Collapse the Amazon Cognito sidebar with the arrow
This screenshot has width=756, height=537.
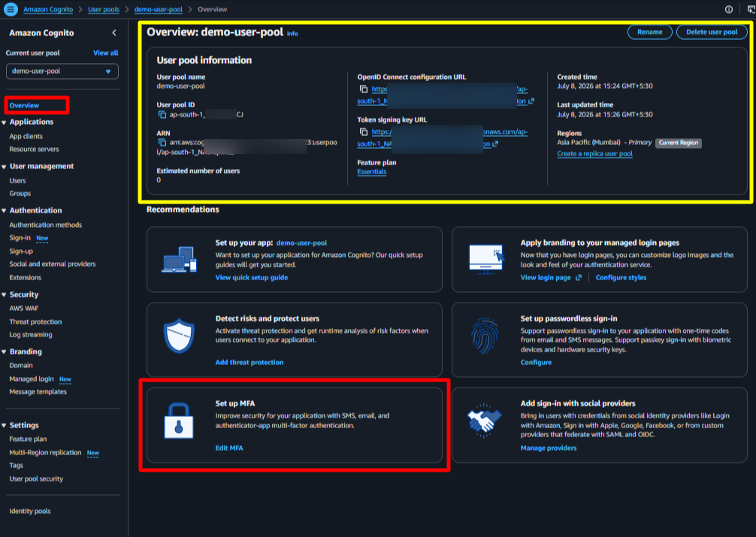click(x=114, y=33)
